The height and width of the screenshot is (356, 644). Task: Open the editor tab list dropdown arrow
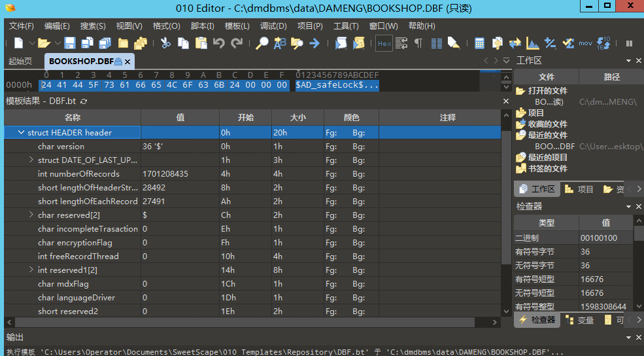coord(507,61)
